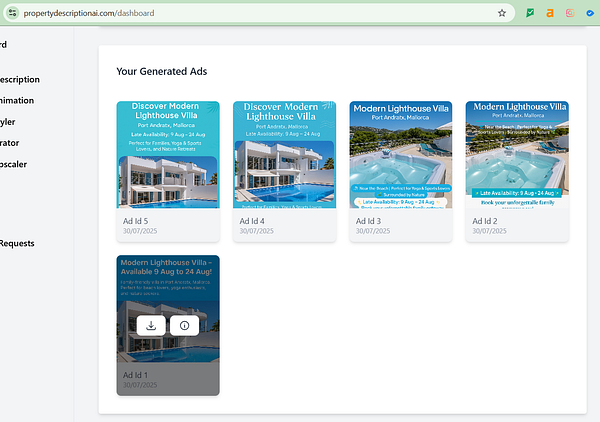Open the sidebar item ending in 'nimation'
600x422 pixels.
[x=17, y=101]
